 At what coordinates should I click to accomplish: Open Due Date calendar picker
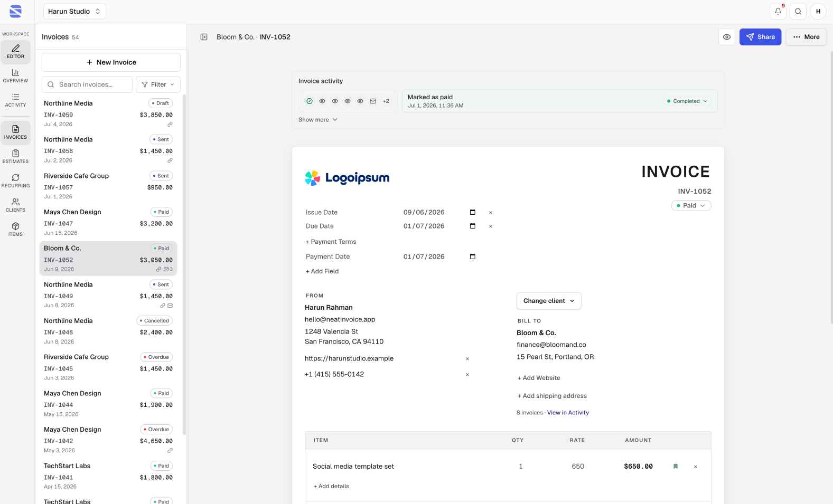pos(473,226)
